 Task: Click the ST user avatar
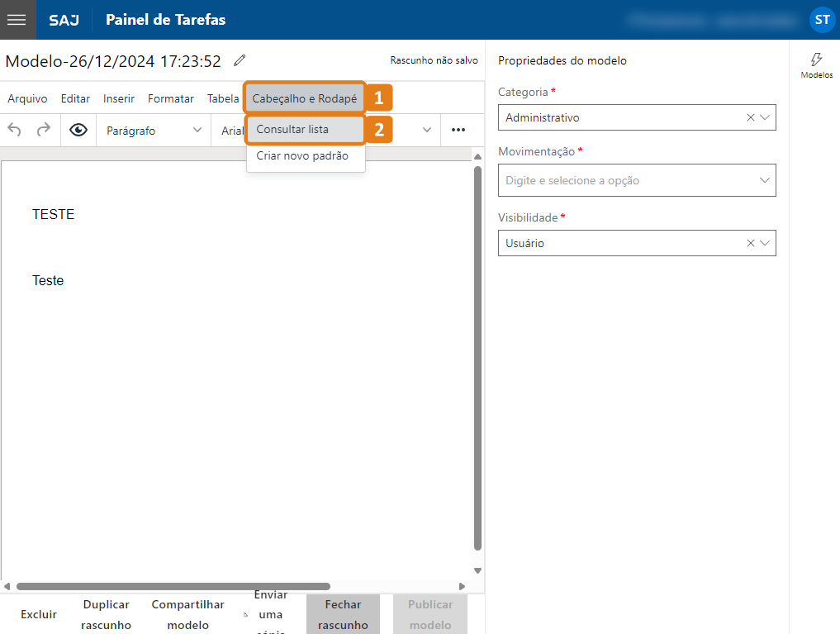822,20
